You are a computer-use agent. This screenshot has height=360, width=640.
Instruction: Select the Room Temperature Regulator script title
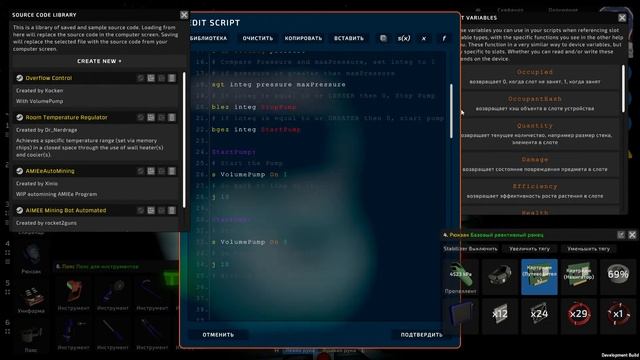coord(67,118)
